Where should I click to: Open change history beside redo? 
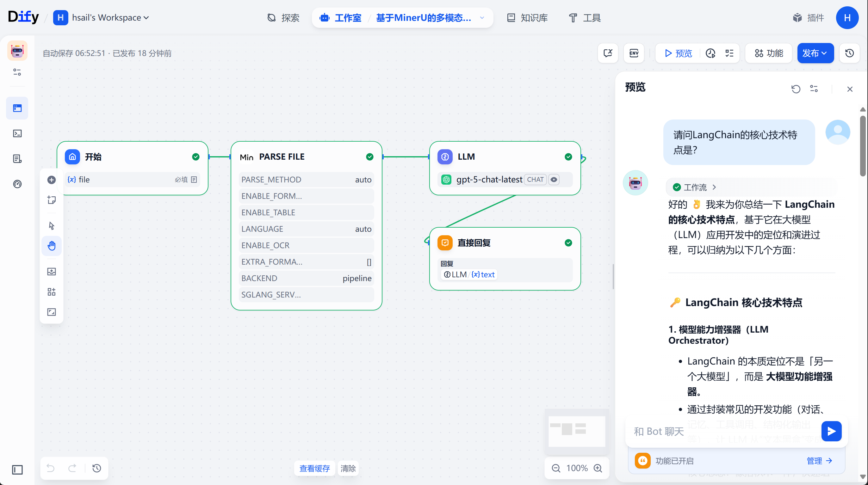click(x=97, y=468)
